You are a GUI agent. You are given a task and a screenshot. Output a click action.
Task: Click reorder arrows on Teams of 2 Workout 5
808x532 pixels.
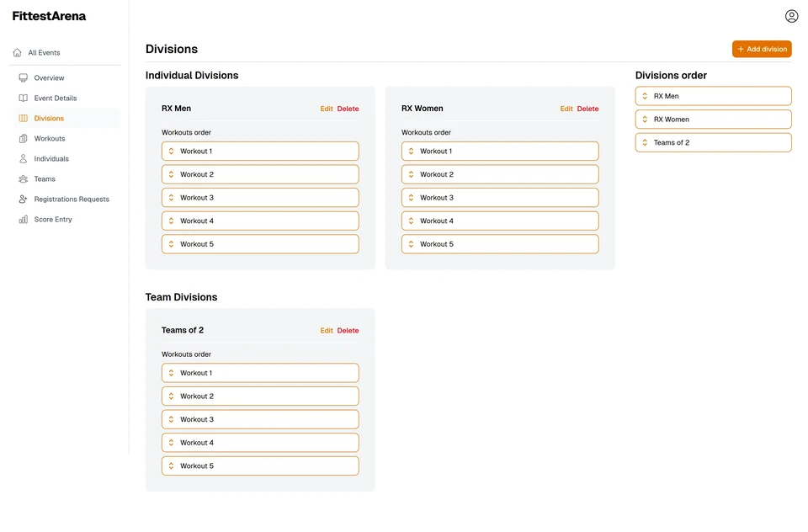point(171,466)
